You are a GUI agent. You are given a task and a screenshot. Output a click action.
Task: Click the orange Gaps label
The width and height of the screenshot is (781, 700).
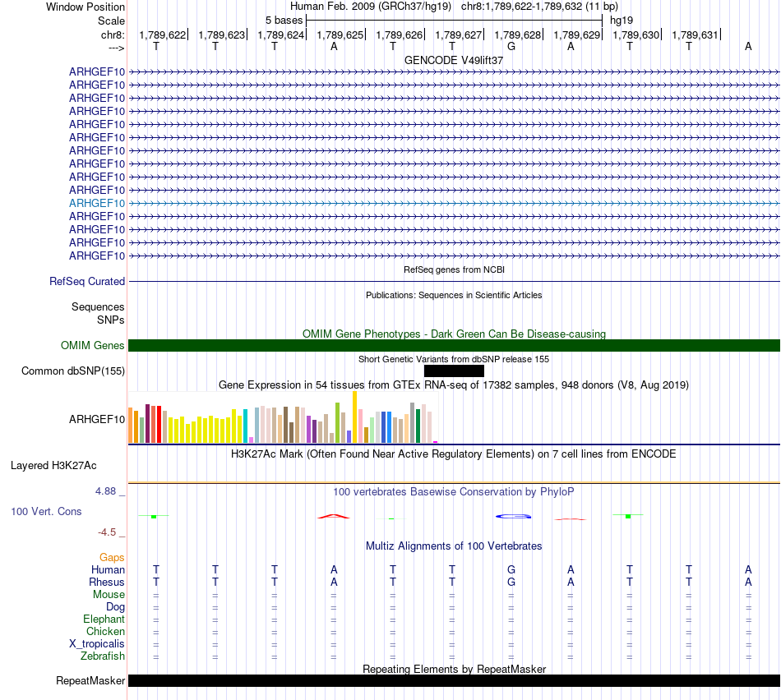[x=112, y=558]
